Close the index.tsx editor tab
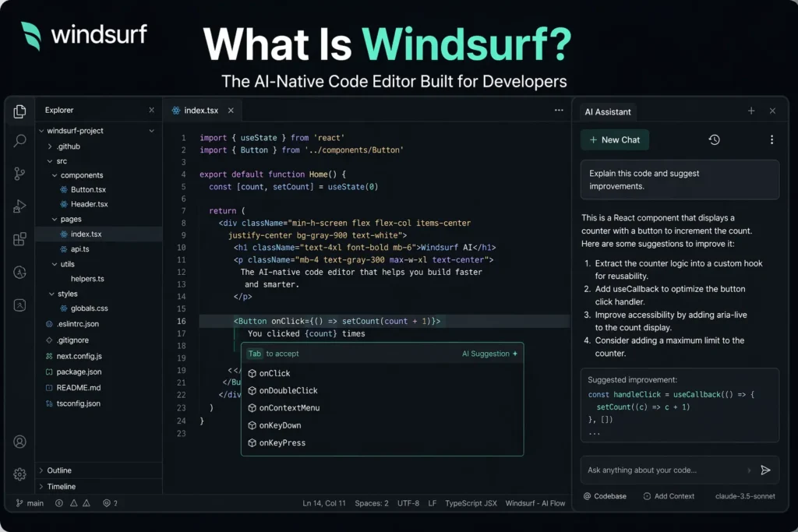This screenshot has height=532, width=798. point(231,111)
